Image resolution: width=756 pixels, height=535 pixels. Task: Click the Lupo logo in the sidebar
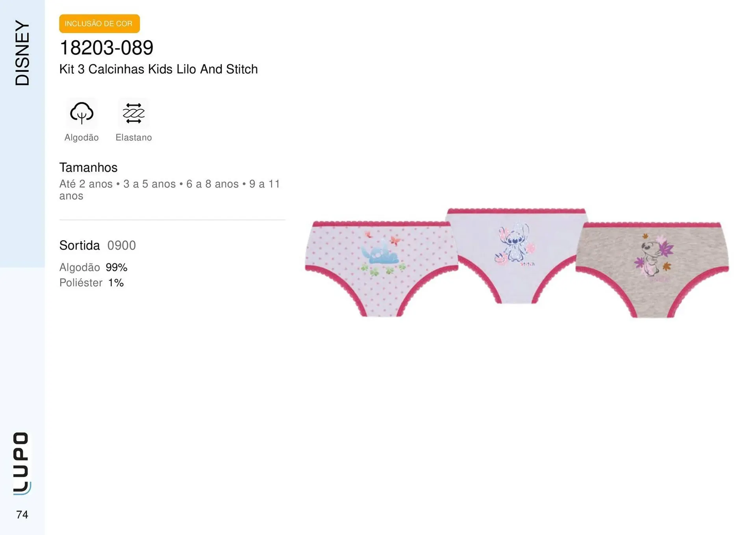click(22, 463)
